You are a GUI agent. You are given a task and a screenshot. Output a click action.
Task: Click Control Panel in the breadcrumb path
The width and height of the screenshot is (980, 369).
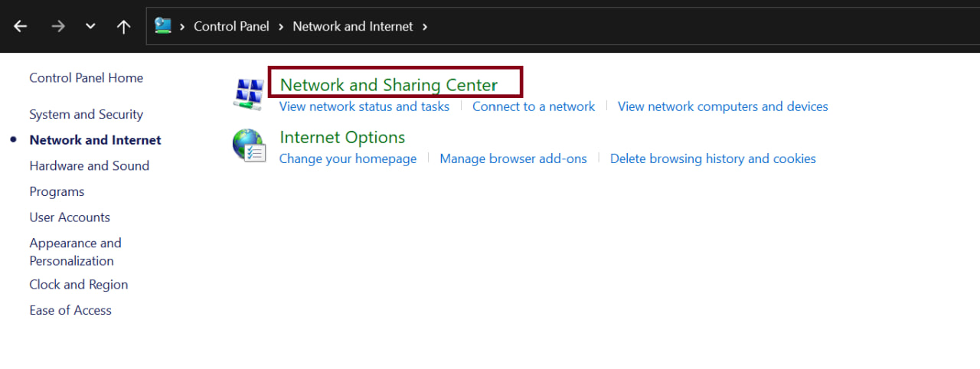pyautogui.click(x=231, y=26)
